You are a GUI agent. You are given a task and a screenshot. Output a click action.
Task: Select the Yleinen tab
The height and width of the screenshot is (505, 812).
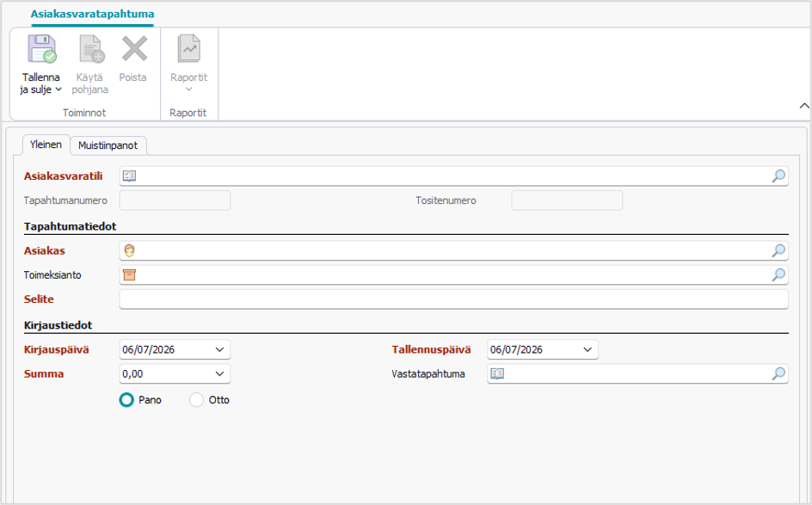pos(46,145)
